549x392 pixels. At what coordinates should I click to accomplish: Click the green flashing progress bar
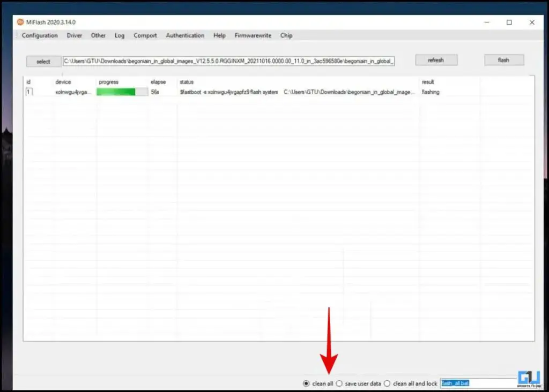coord(122,92)
